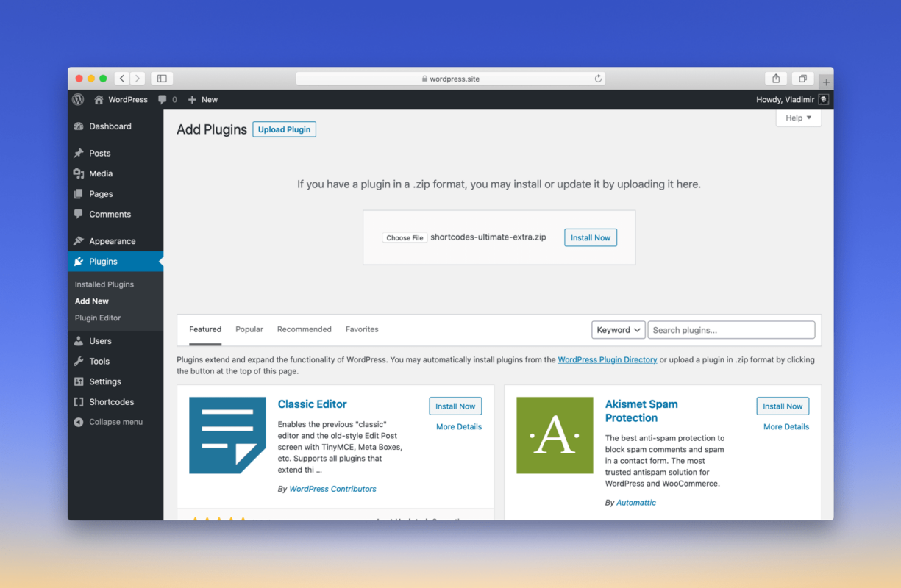
Task: Click the Howdy, Vladimir account text
Action: click(x=786, y=99)
